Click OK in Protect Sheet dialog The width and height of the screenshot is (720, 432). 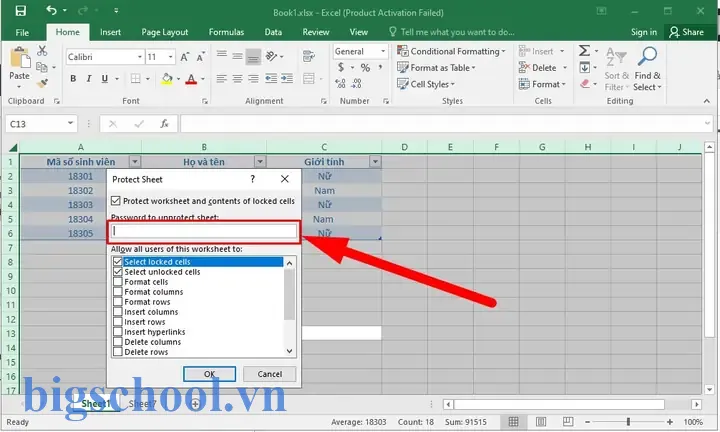pos(209,374)
